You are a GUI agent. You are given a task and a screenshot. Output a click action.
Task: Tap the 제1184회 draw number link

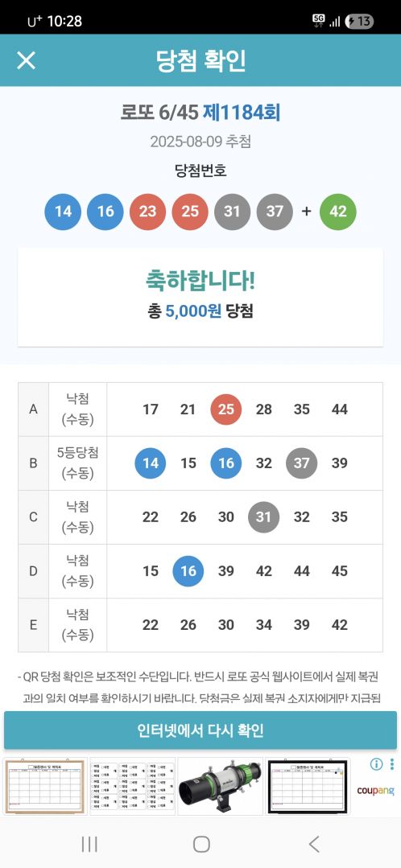(x=242, y=113)
